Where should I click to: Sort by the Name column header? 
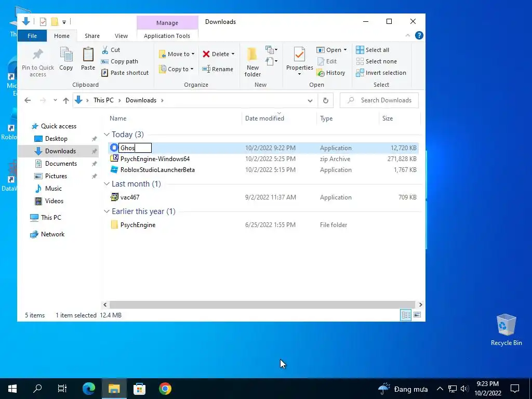(x=118, y=118)
